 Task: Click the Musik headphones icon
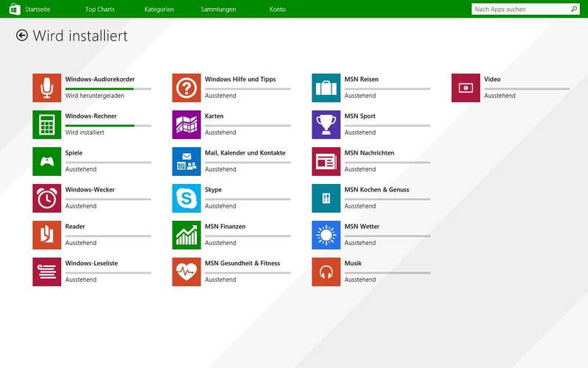(326, 272)
